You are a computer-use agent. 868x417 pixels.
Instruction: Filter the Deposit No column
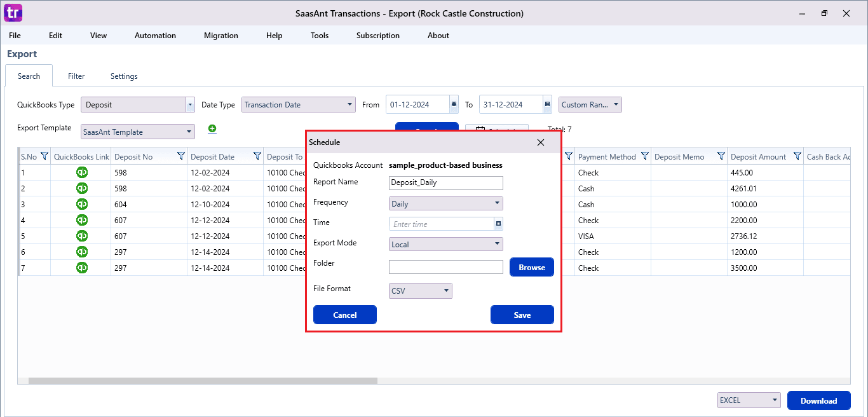181,156
